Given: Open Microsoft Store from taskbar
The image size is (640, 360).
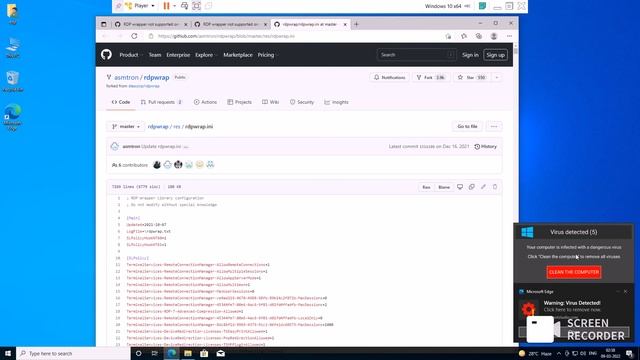Looking at the screenshot, I should 204,353.
